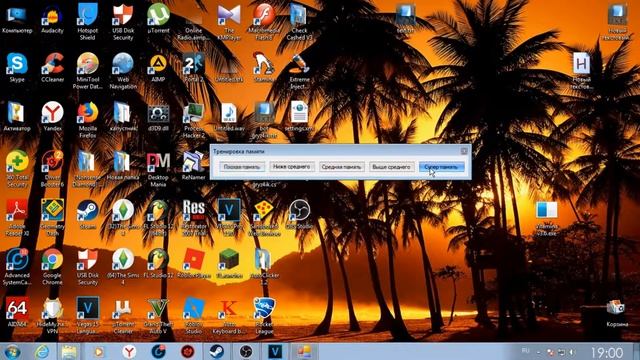Select the AIMP player shortcut
Image resolution: width=640 pixels, height=360 pixels.
pos(158,68)
